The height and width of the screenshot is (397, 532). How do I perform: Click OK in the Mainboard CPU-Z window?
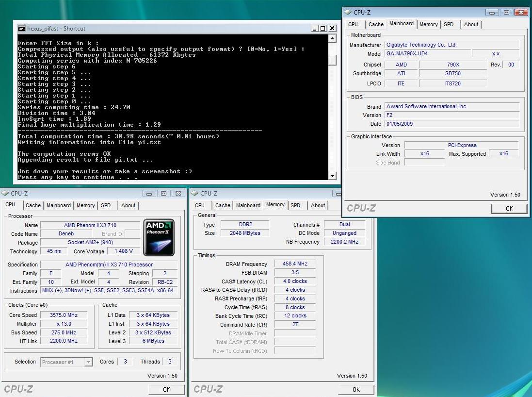[x=509, y=209]
